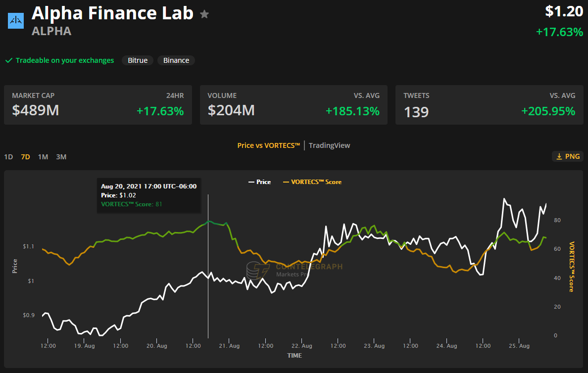The width and height of the screenshot is (588, 373).
Task: Click the Tweets 139 stat card
Action: click(x=489, y=105)
